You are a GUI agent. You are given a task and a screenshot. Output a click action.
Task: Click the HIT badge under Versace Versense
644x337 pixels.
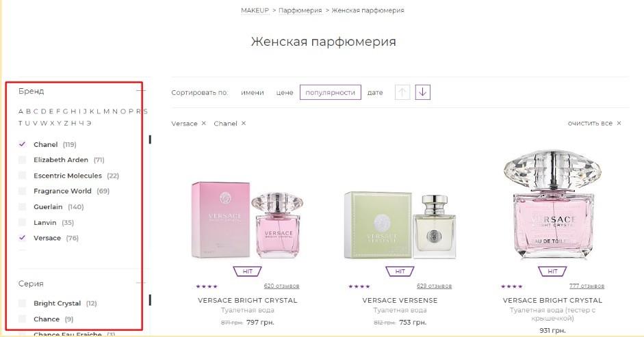400,271
